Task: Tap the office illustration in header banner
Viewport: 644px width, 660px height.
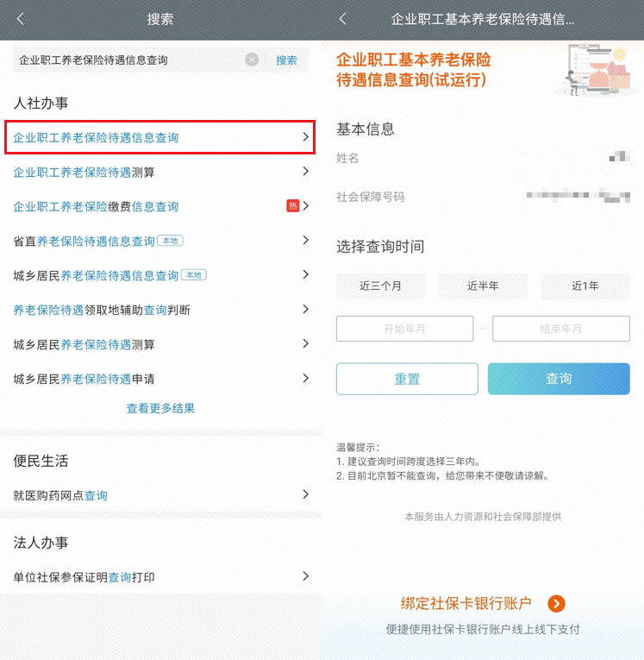Action: point(597,70)
